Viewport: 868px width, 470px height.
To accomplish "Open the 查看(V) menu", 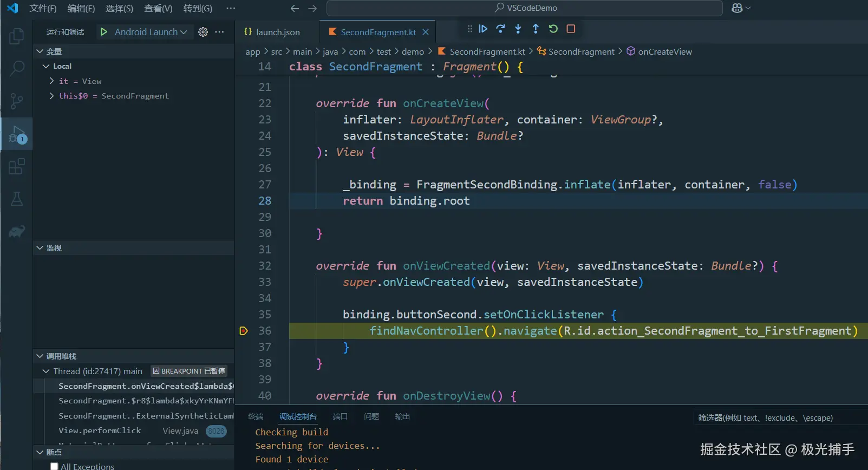I will click(158, 8).
